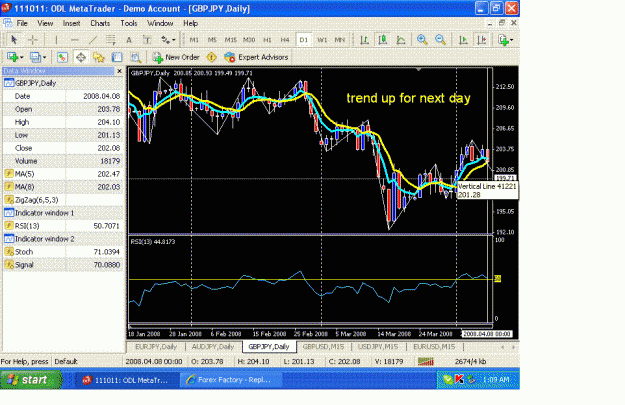The height and width of the screenshot is (405, 625).
Task: Switch to Forex Factory taskbar window
Action: [x=231, y=380]
